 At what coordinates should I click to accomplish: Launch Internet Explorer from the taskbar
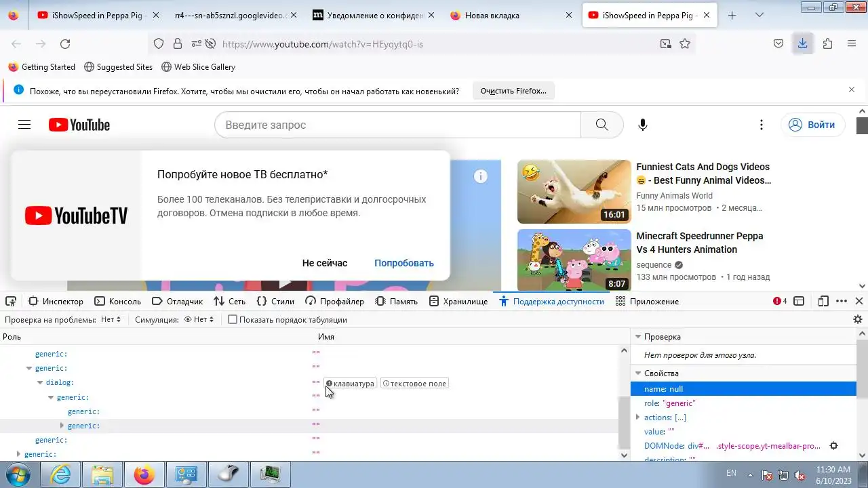click(61, 474)
